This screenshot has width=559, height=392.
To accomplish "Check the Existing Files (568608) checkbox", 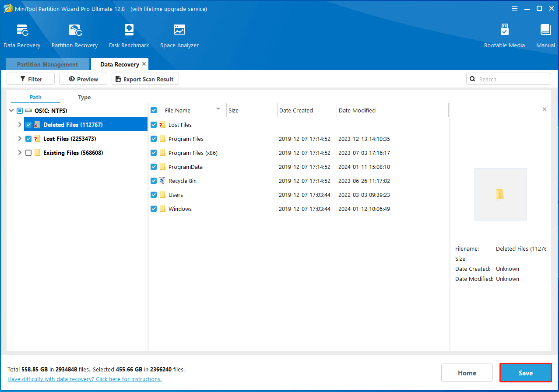I will tap(28, 153).
